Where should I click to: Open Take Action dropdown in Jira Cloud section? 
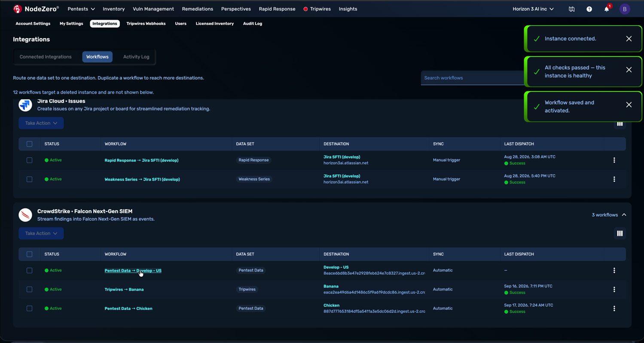pos(41,123)
